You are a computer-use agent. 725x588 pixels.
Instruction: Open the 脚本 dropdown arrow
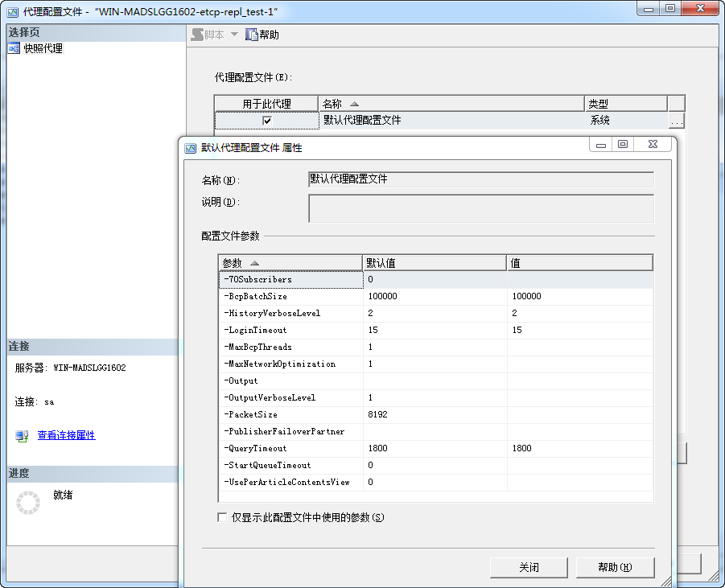coord(234,35)
